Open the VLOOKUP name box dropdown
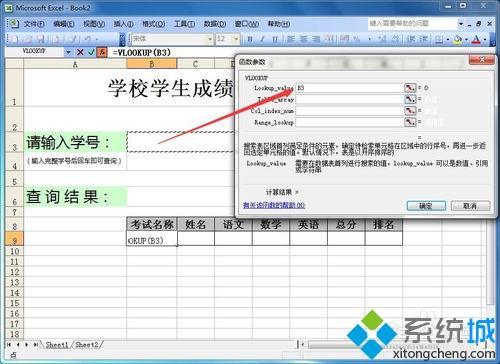This screenshot has height=364, width=500. (68, 52)
